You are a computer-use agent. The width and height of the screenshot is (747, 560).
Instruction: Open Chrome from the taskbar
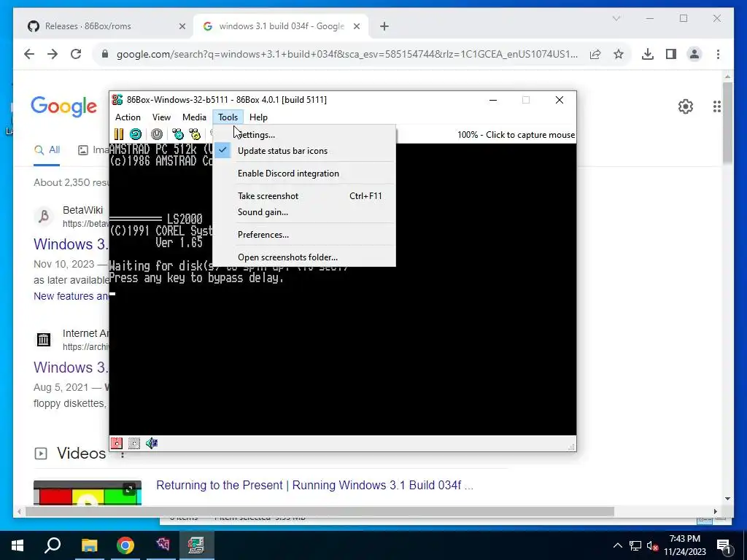click(125, 545)
